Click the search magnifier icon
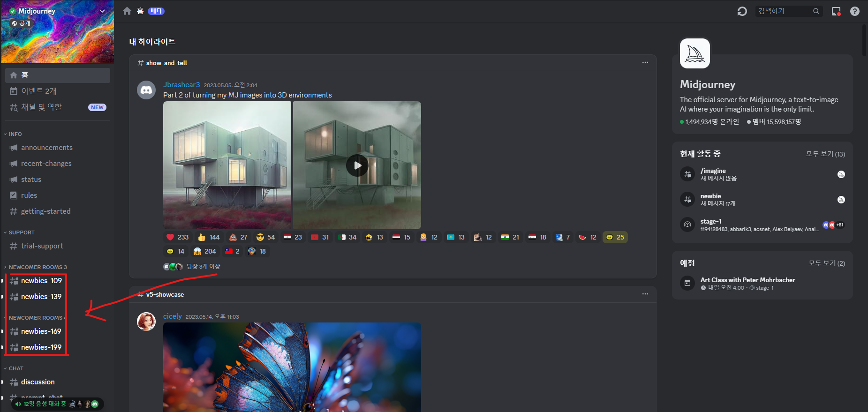 click(816, 11)
